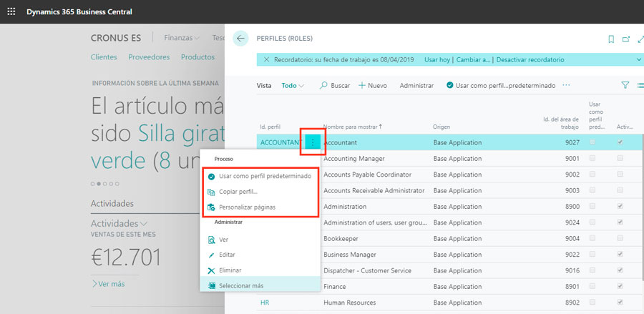Image resolution: width=644 pixels, height=314 pixels.
Task: Expand the Finanzas navigation menu
Action: pyautogui.click(x=182, y=38)
